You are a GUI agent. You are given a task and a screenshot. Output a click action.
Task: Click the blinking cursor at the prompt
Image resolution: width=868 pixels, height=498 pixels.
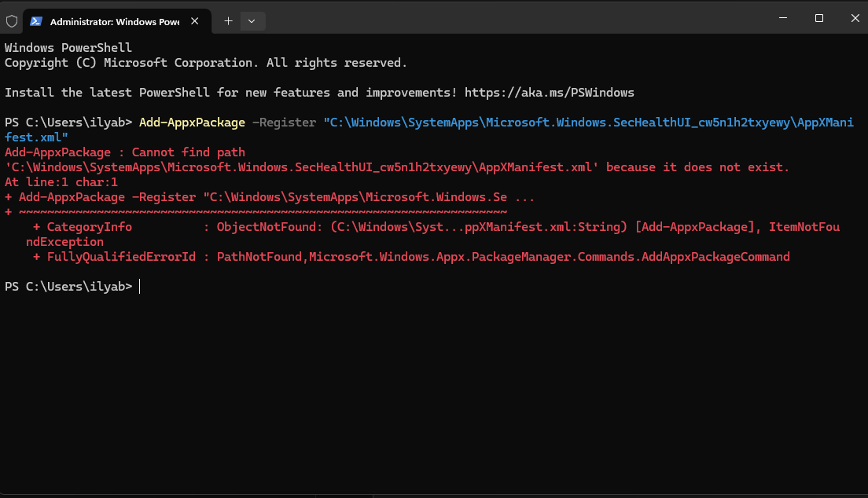tap(141, 286)
